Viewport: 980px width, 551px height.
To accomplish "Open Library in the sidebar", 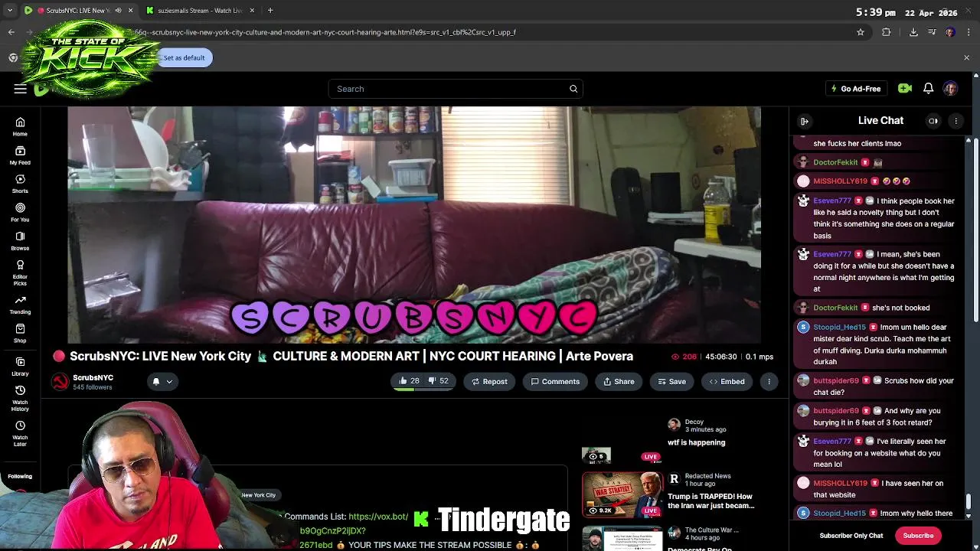I will click(x=20, y=367).
